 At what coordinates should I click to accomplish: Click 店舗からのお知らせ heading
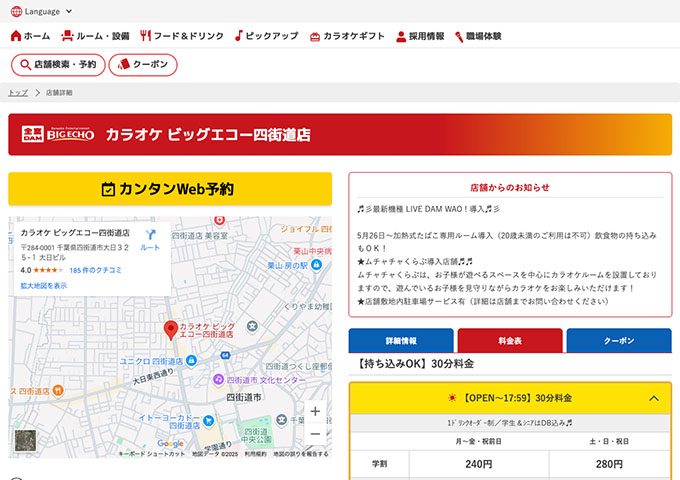[x=510, y=188]
